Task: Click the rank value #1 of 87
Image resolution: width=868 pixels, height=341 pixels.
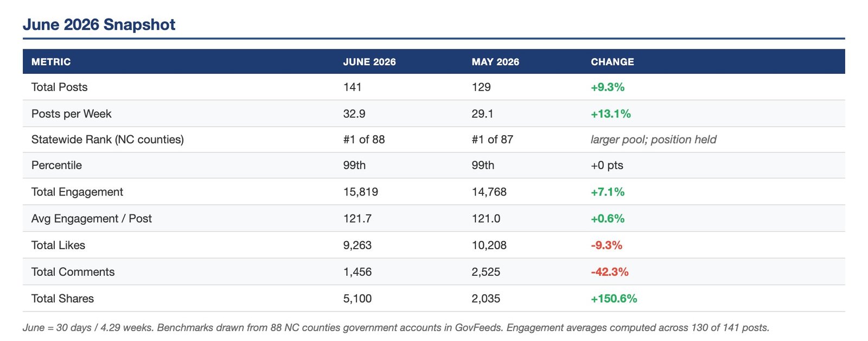Action: point(492,140)
